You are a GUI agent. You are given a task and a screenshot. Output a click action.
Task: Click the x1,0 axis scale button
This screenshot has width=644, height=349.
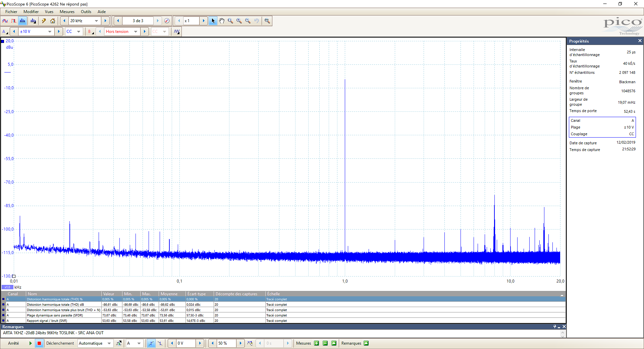pyautogui.click(x=7, y=287)
